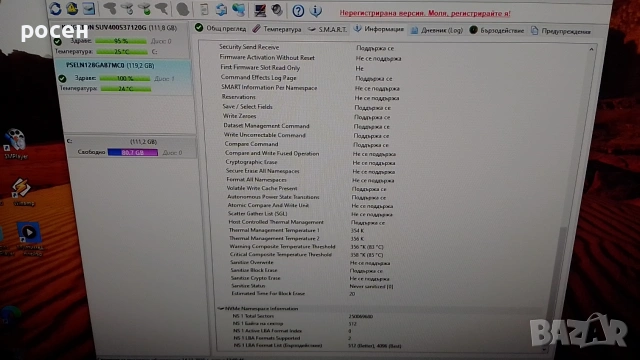This screenshot has width=640, height=360.
Task: Click green checkmark next to 100 % health
Action: coord(62,78)
